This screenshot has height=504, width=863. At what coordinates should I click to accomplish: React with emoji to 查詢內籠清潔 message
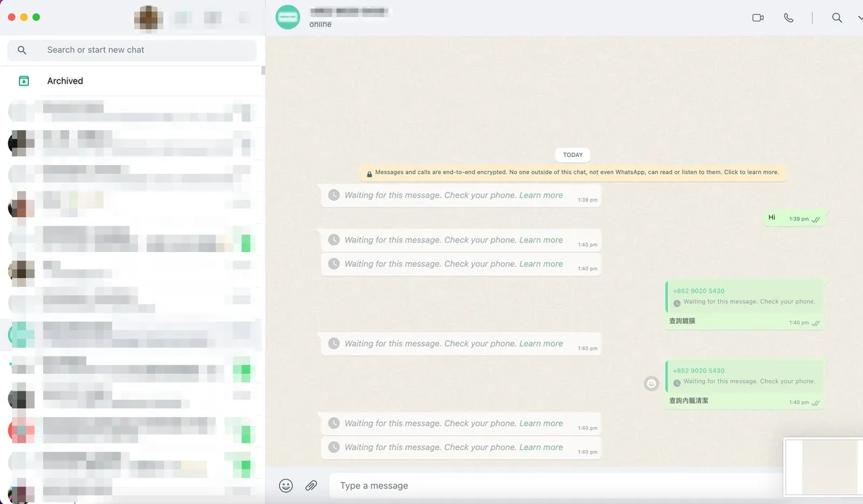click(651, 383)
